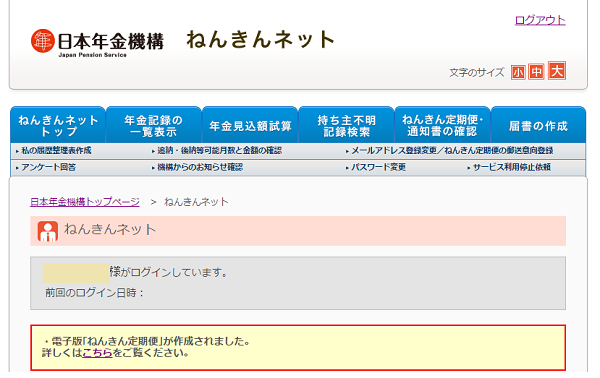Screen dimensions: 600x378
Task: Open the 年金見込額試算 tab
Action: tap(250, 125)
